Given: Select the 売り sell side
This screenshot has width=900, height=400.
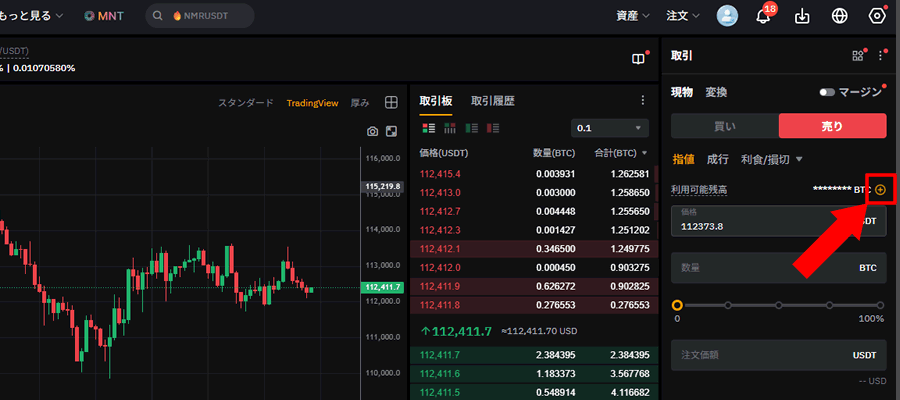Looking at the screenshot, I should (832, 126).
